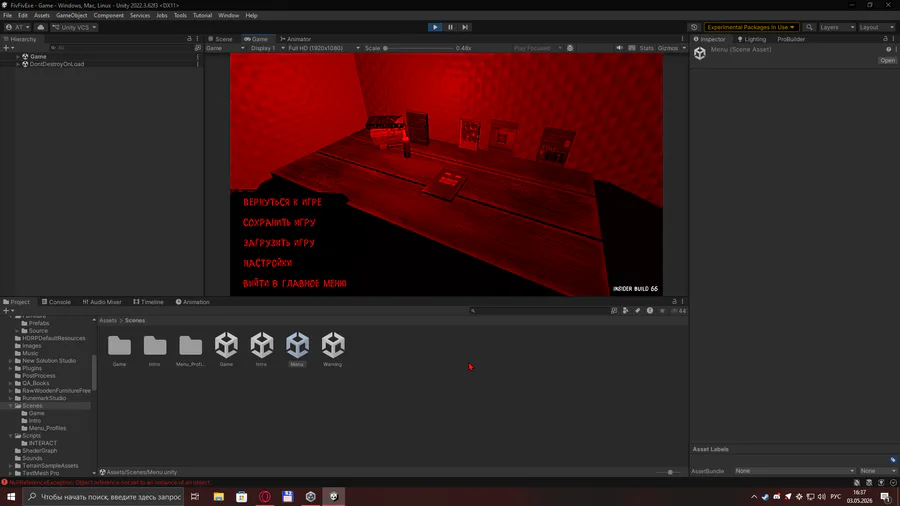Toggle the Stats overlay in Game view
The height and width of the screenshot is (506, 900).
pos(646,48)
